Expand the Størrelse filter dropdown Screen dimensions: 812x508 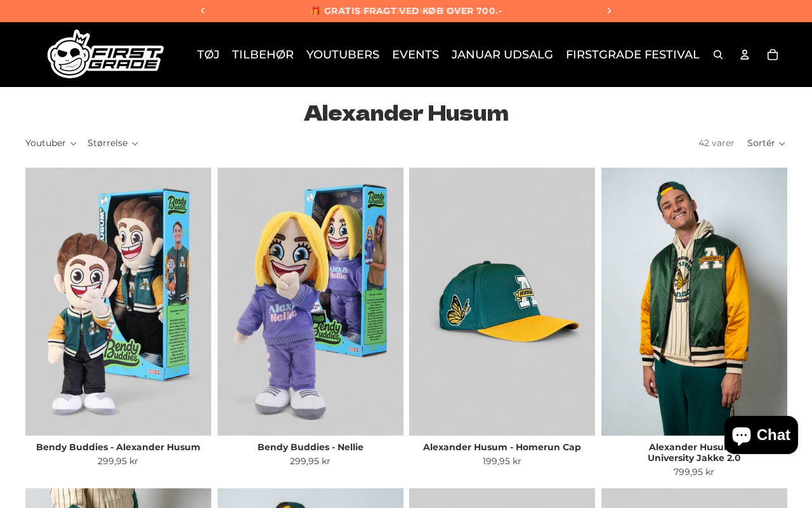coord(113,143)
